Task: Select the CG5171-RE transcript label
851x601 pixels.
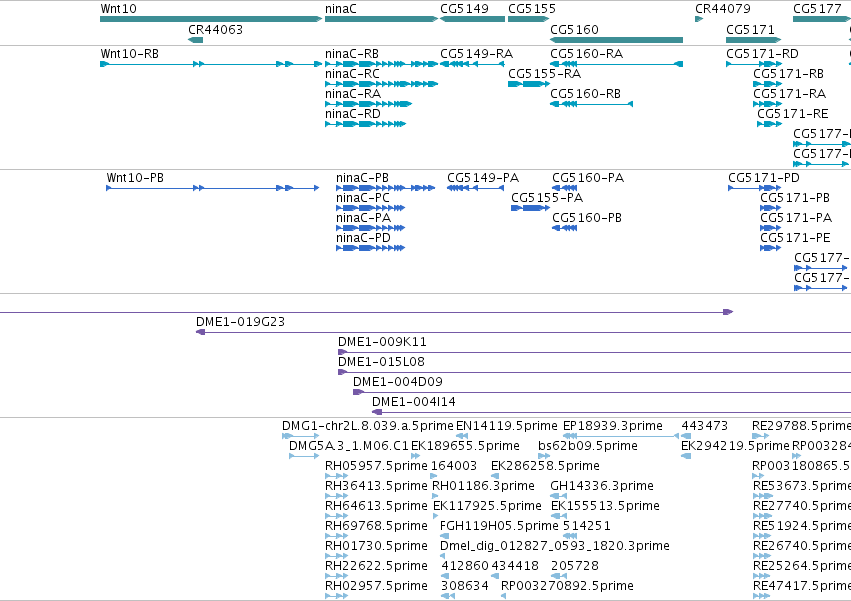Action: (x=793, y=114)
